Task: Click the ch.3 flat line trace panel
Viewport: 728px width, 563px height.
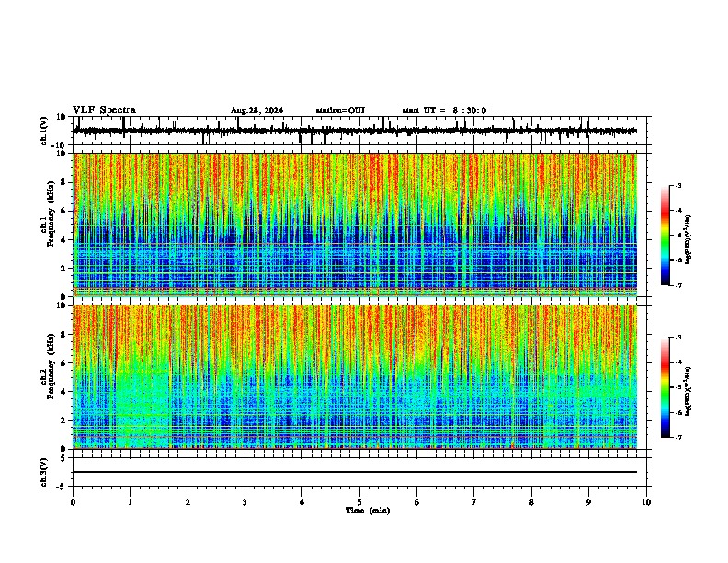Action: 359,472
